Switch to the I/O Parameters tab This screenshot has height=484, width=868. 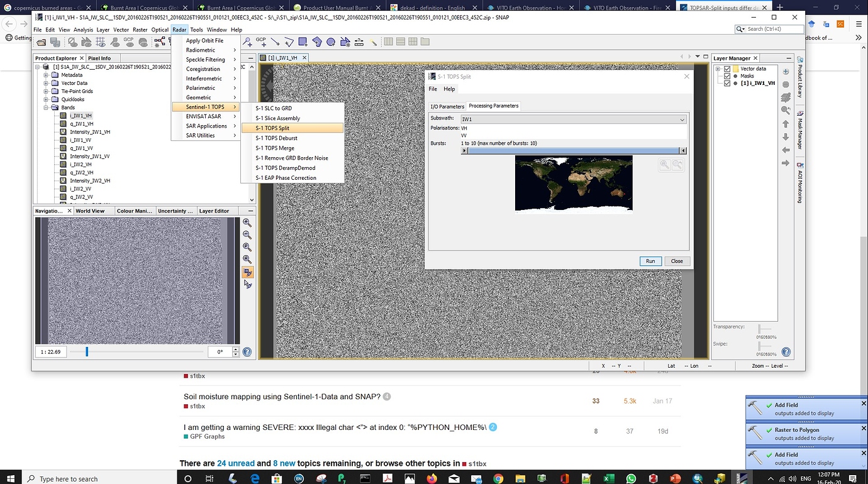447,106
